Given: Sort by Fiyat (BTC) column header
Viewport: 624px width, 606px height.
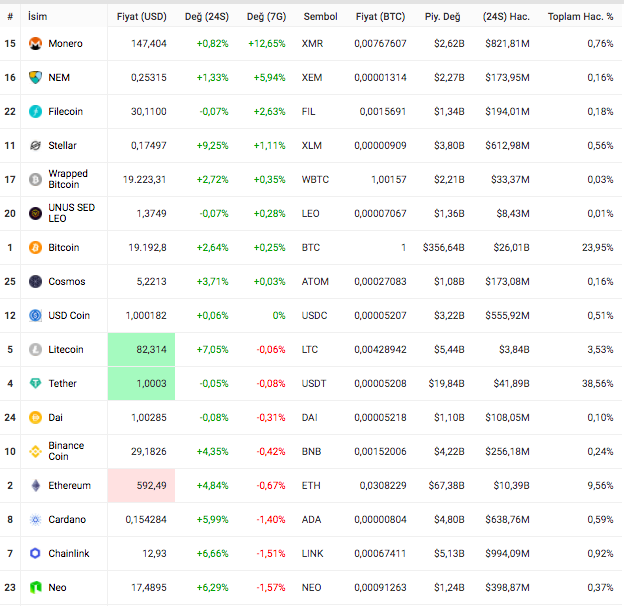Looking at the screenshot, I should tap(380, 16).
